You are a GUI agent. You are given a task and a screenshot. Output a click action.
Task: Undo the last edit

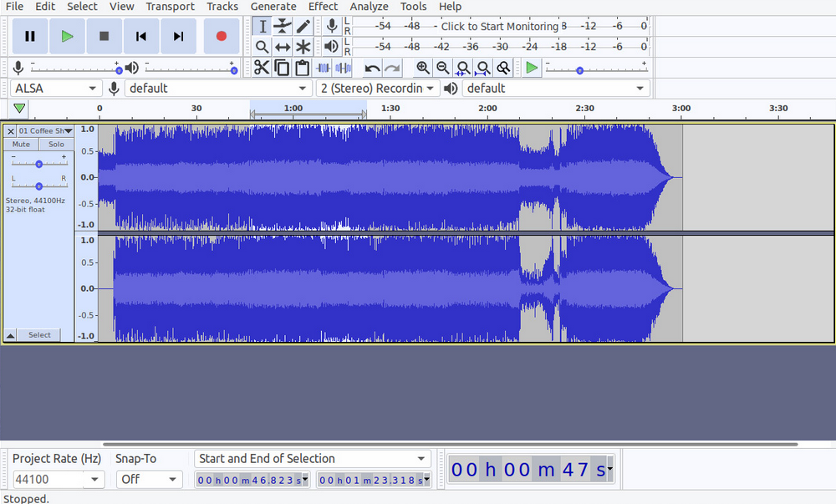pyautogui.click(x=371, y=67)
